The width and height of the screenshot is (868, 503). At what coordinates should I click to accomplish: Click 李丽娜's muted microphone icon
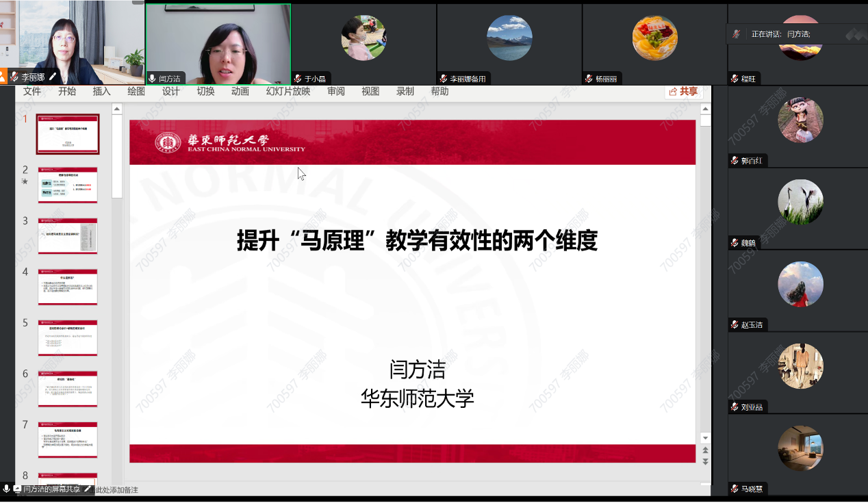click(x=14, y=77)
